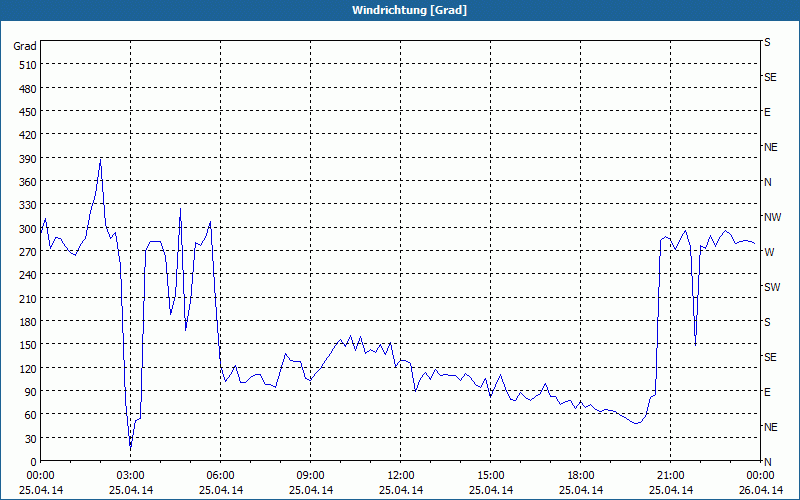Select the S compass label level with 180

coord(767,322)
